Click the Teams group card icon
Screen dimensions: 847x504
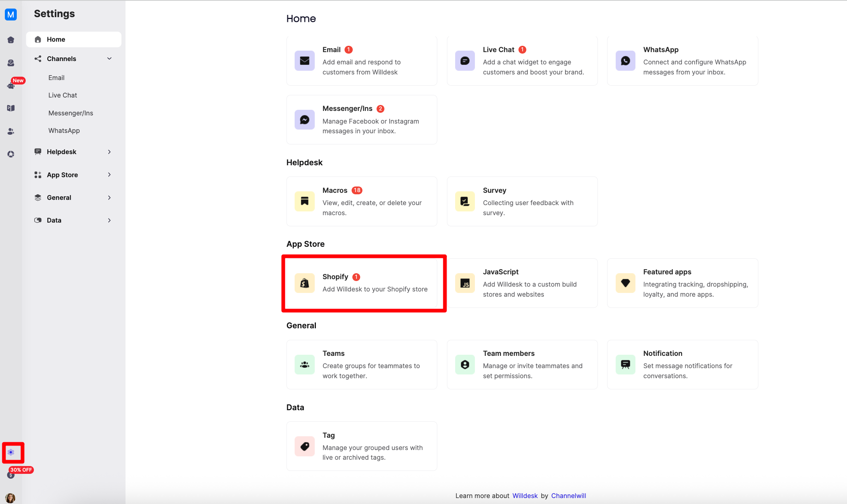tap(305, 365)
